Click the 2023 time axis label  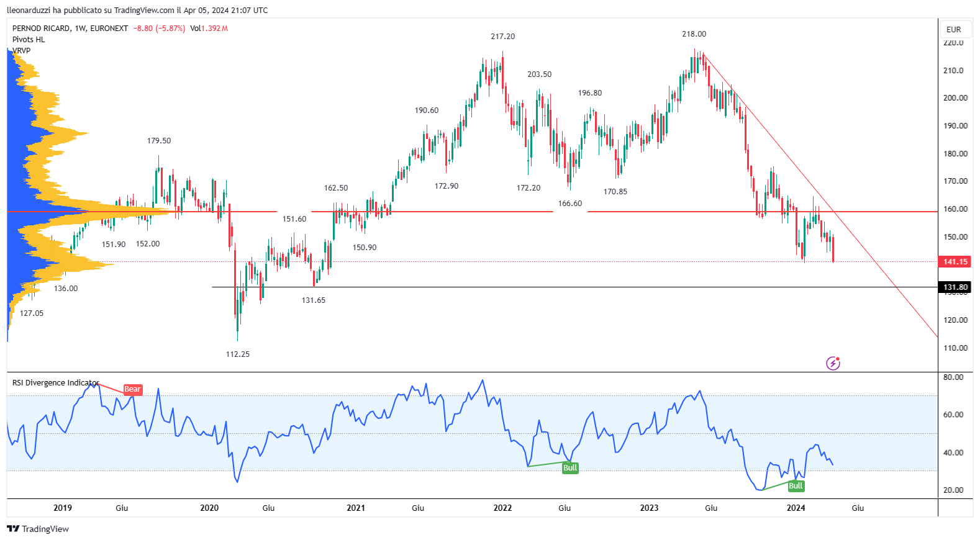[649, 508]
